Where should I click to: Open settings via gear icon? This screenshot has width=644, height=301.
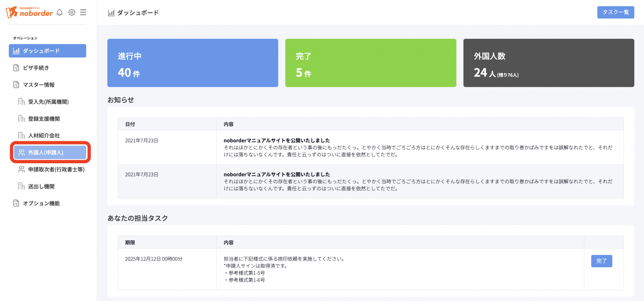tap(72, 12)
